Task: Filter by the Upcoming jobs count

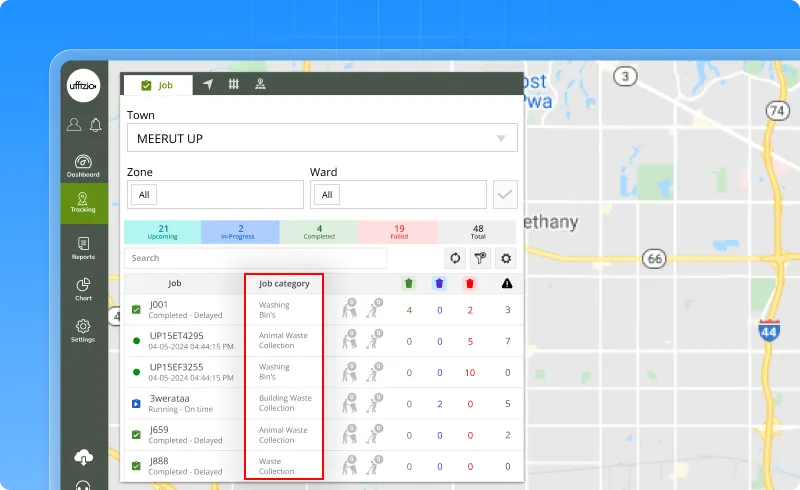Action: coord(163,233)
